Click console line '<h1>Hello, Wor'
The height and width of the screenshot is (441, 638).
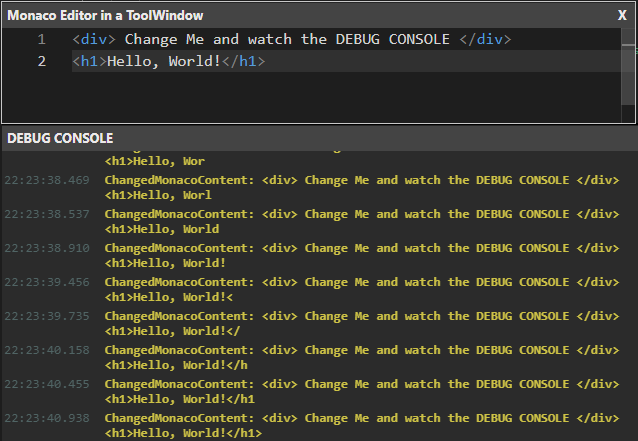coord(155,161)
